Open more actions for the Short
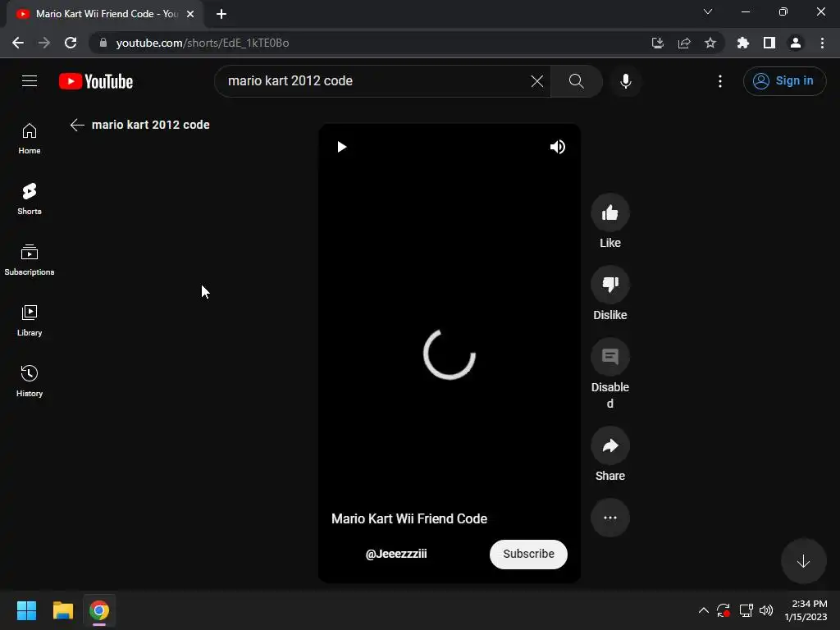The width and height of the screenshot is (840, 630). pos(609,518)
